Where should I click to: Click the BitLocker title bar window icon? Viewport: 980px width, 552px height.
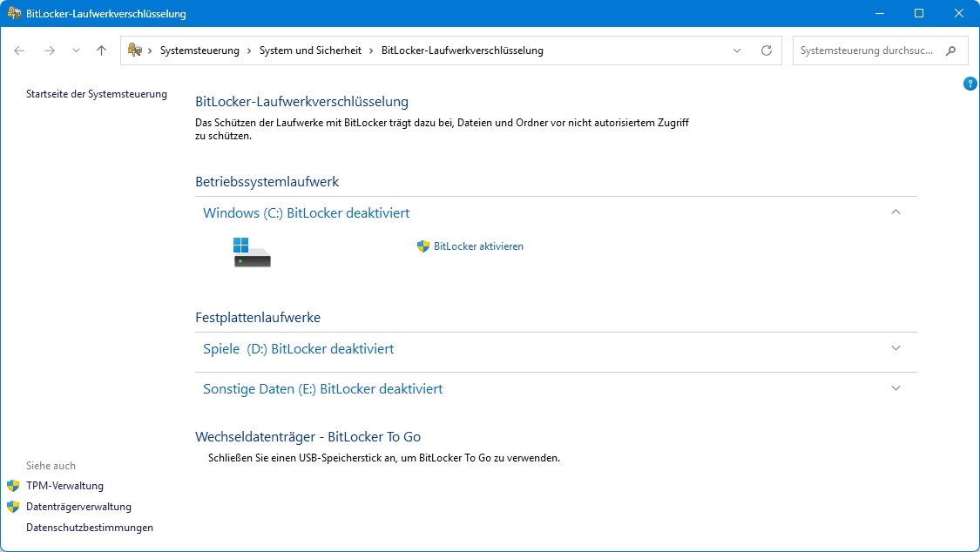(x=14, y=13)
